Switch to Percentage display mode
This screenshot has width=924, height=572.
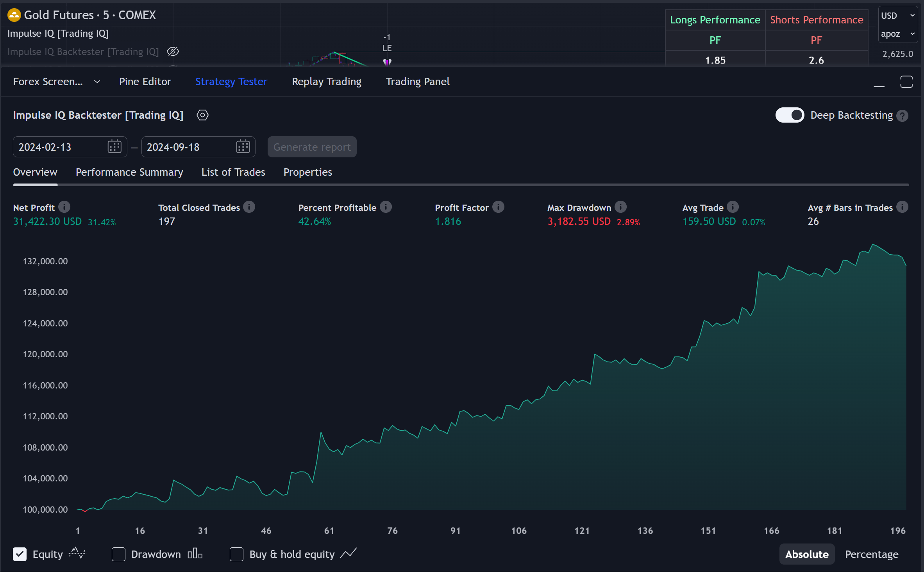pos(872,554)
